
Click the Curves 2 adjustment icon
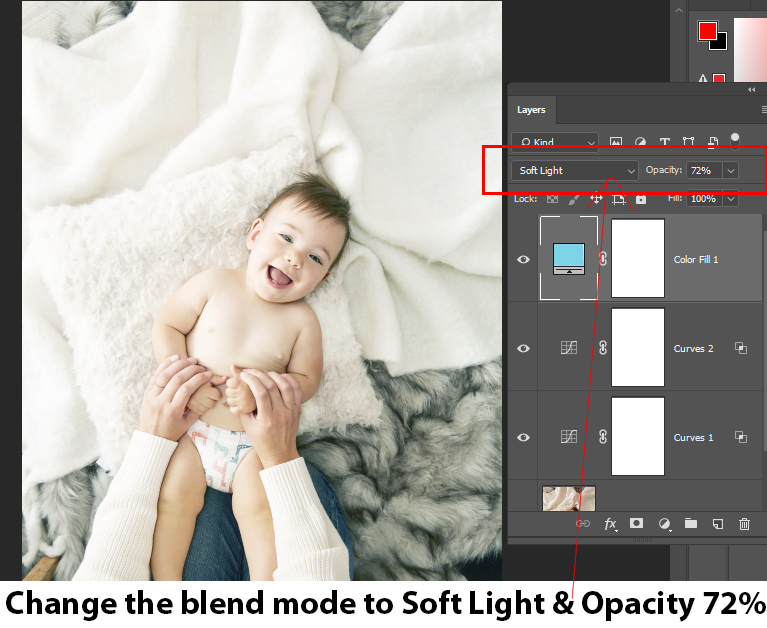point(569,348)
